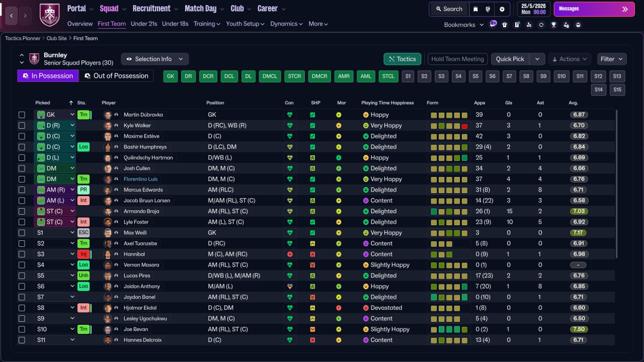Click Hannibal's red injury condition icon
The image size is (644, 362).
click(289, 254)
